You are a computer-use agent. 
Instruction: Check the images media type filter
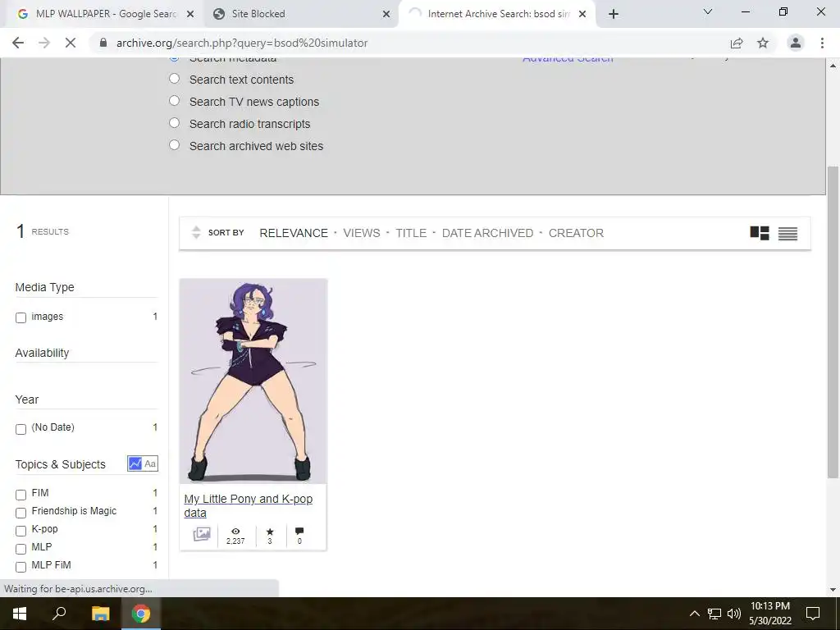click(x=21, y=317)
